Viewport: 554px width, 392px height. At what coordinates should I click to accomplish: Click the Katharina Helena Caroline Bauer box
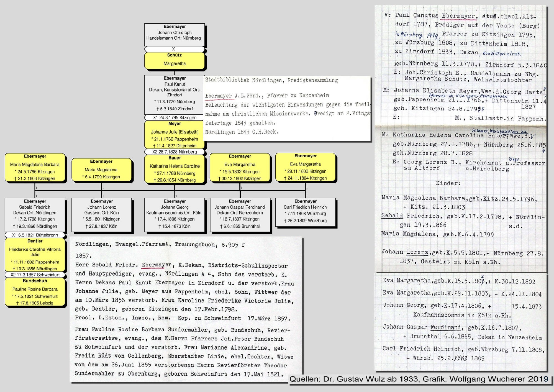175,169
